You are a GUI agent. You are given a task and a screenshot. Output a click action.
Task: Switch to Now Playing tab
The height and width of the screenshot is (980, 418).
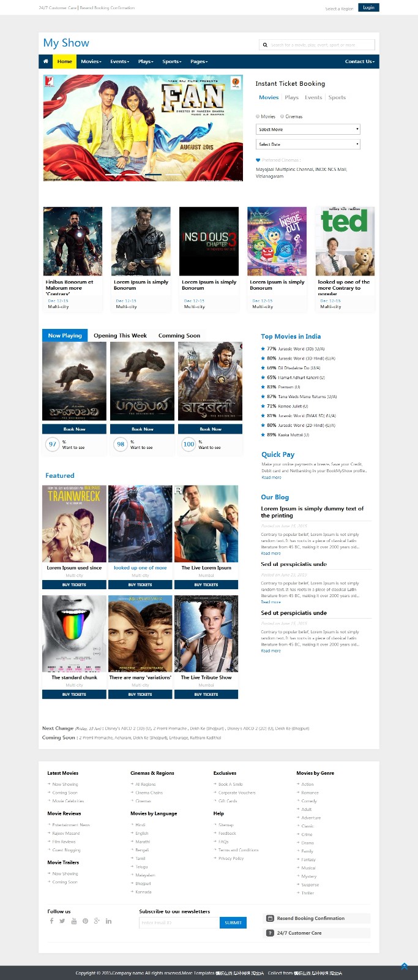[x=65, y=335]
